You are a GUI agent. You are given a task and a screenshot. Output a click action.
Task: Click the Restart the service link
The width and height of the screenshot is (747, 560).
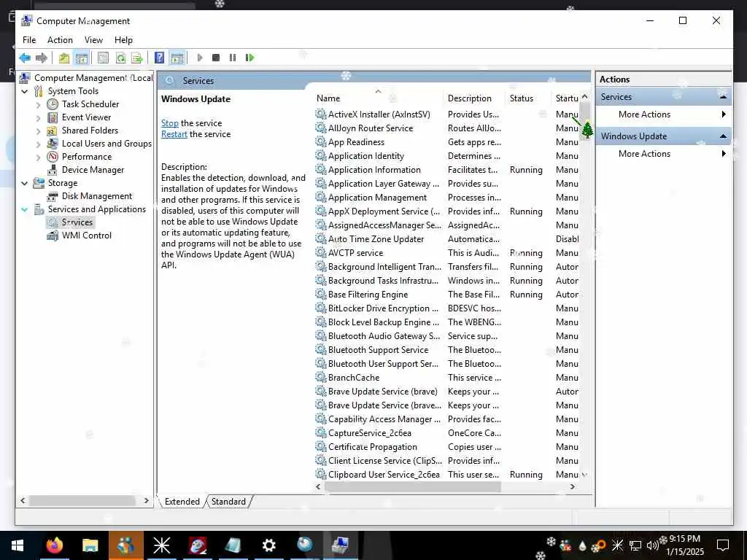174,134
